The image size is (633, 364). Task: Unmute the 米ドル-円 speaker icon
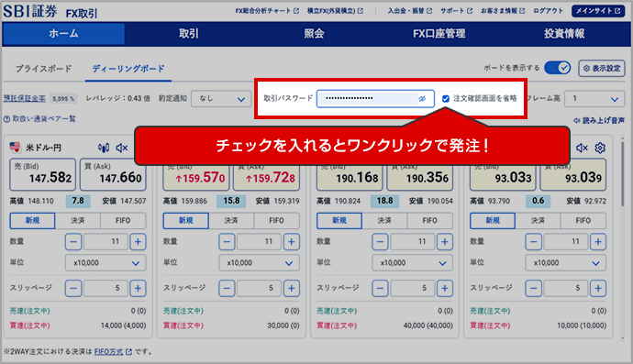tap(121, 148)
